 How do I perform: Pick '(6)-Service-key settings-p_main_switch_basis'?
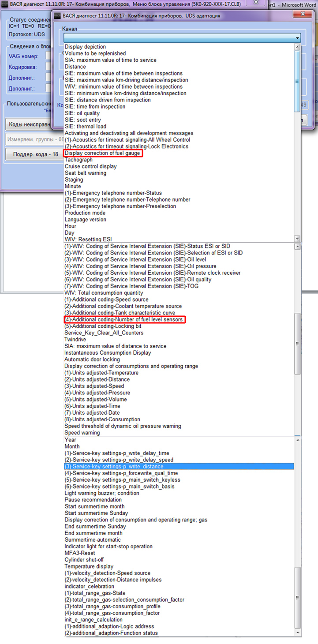119,486
